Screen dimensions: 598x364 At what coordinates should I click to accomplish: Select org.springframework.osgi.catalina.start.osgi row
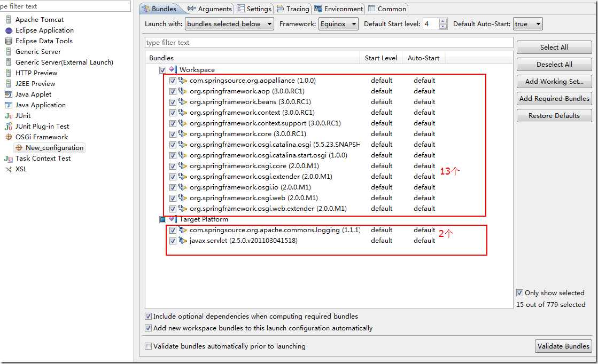click(268, 155)
